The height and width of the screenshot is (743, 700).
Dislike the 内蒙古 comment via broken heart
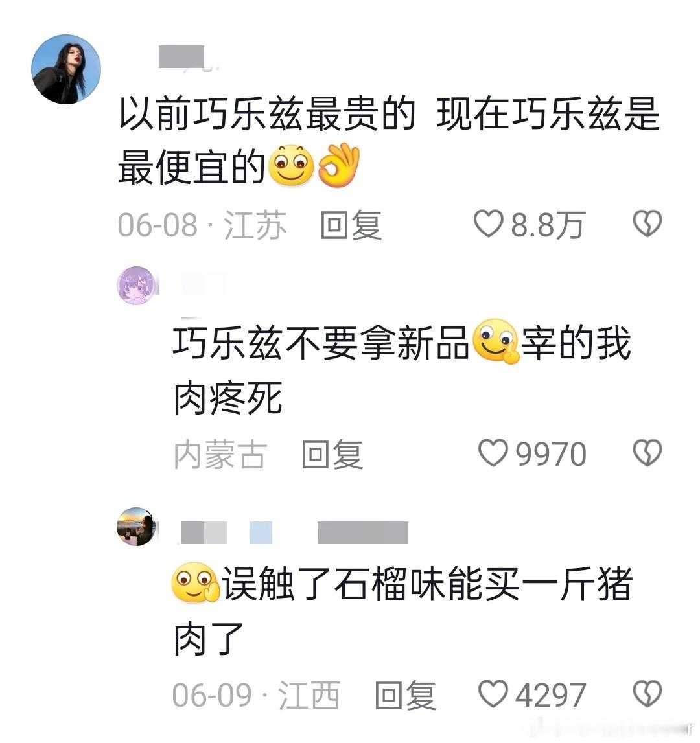pyautogui.click(x=647, y=453)
